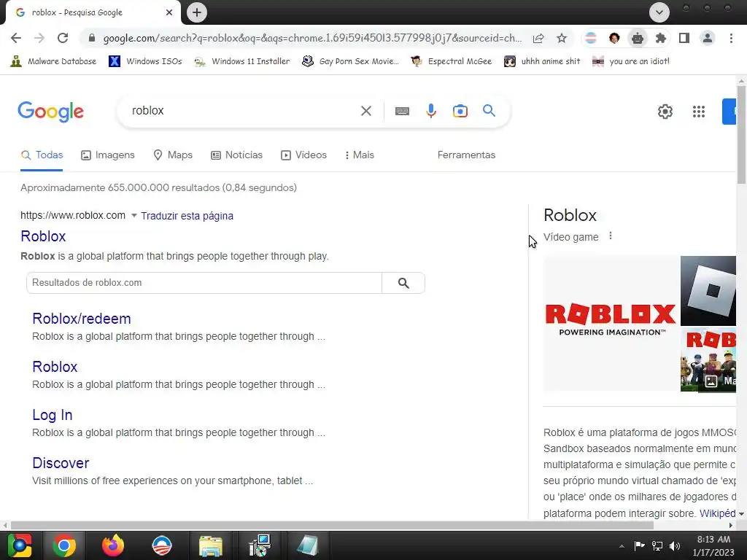Click the roblox.com site search button

coord(403,283)
